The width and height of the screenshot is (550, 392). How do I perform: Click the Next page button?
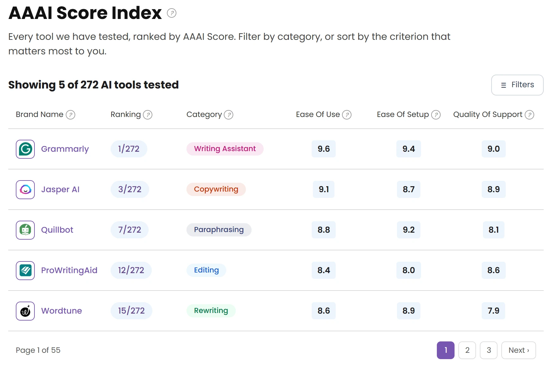click(518, 350)
